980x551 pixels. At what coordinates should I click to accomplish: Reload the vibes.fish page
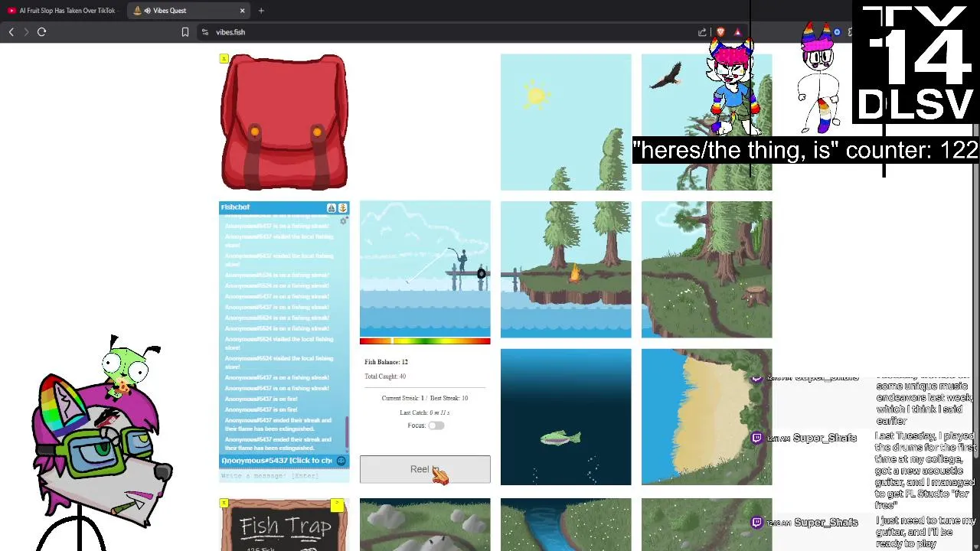42,32
